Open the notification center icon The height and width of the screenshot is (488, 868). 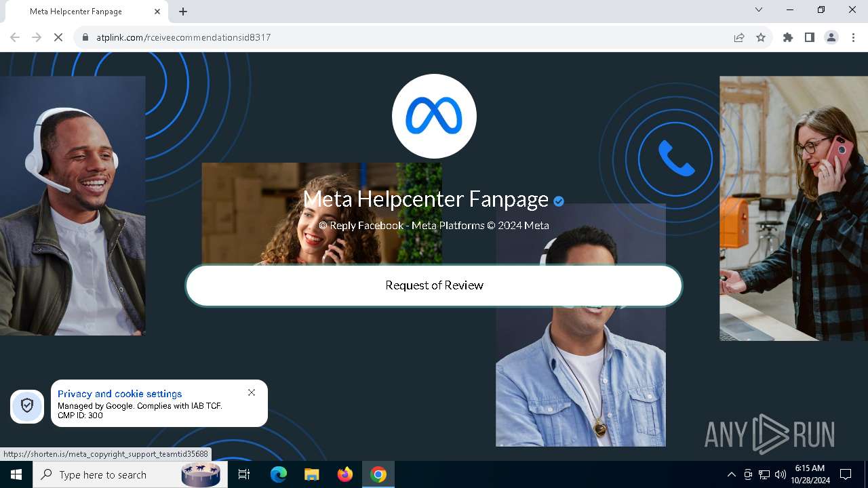coord(846,474)
